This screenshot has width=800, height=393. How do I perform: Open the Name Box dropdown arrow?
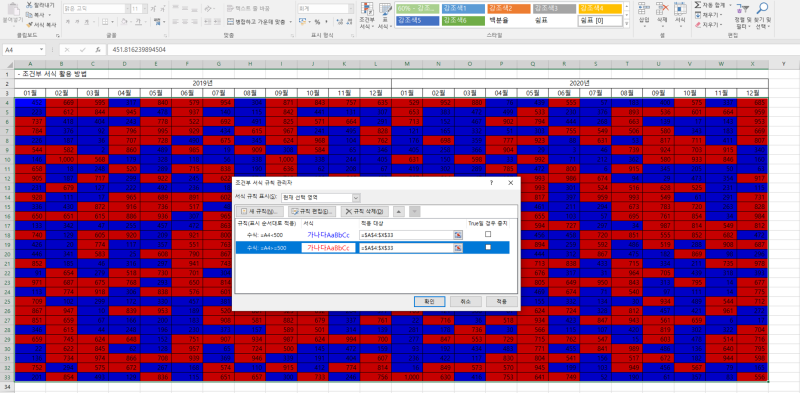(42, 50)
